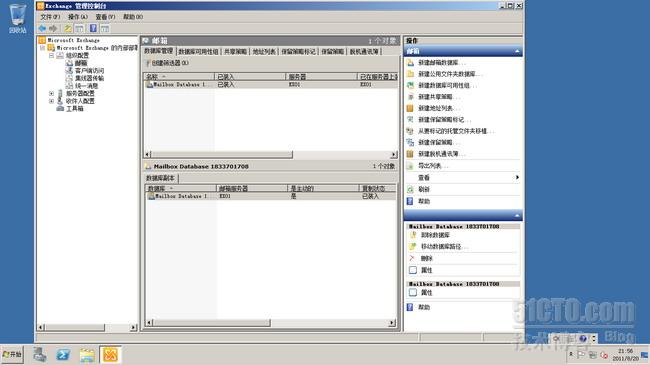Click the up-one-level folder toolbar icon

(x=68, y=28)
